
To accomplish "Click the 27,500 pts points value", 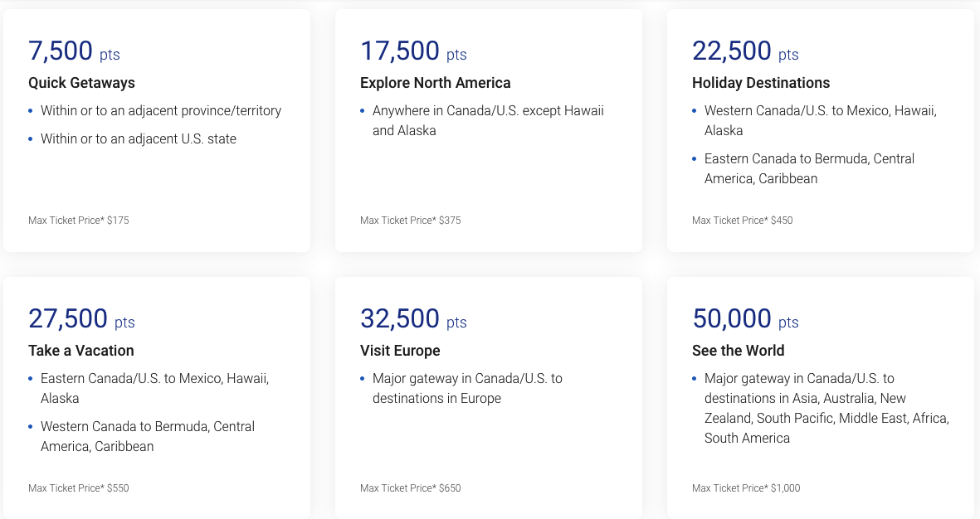I will point(81,318).
